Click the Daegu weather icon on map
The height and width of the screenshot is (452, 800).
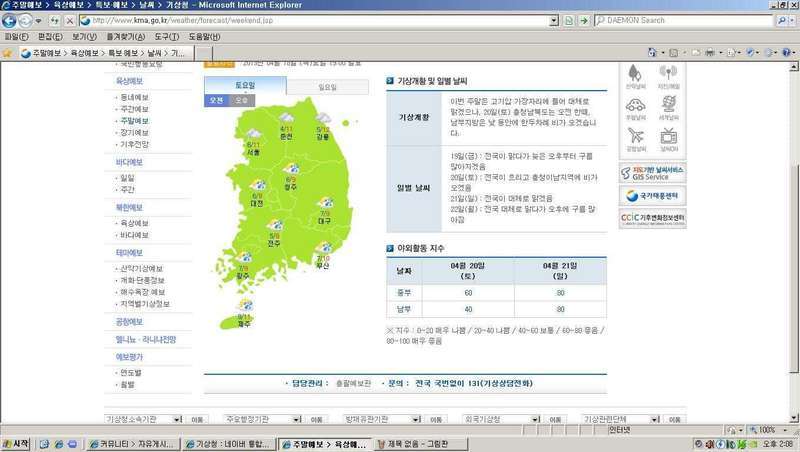point(325,203)
